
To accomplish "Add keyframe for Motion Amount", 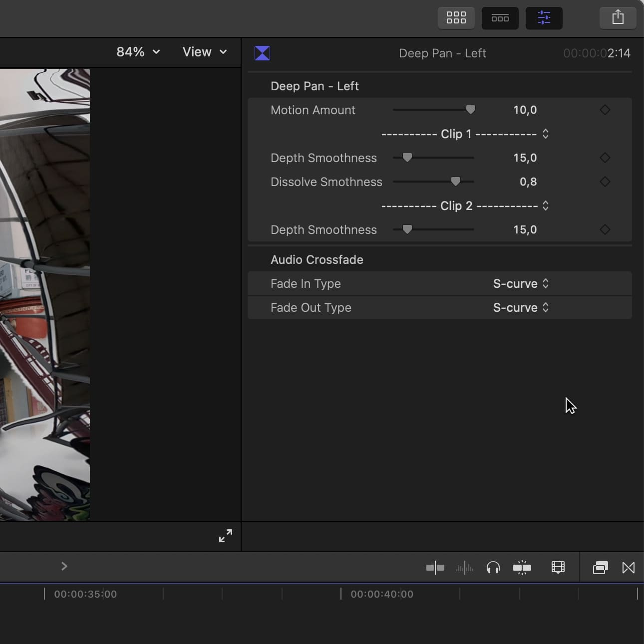I will point(605,110).
